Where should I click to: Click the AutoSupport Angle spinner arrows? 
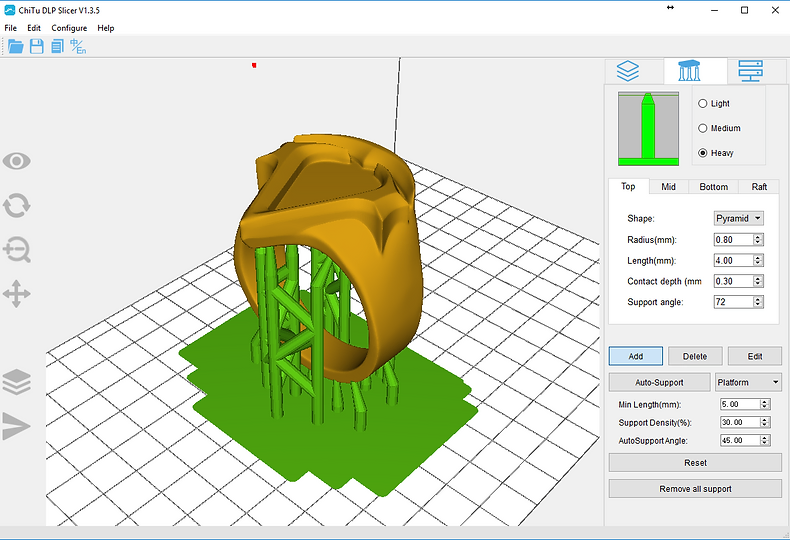coord(764,440)
